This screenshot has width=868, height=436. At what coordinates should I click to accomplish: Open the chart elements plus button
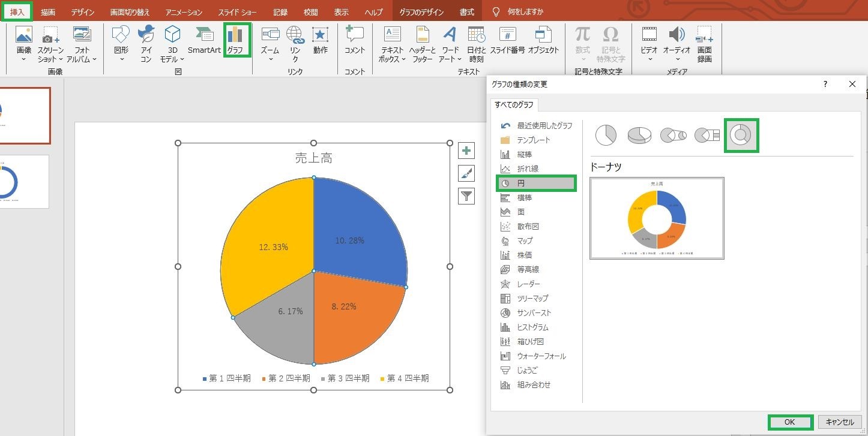pos(466,151)
